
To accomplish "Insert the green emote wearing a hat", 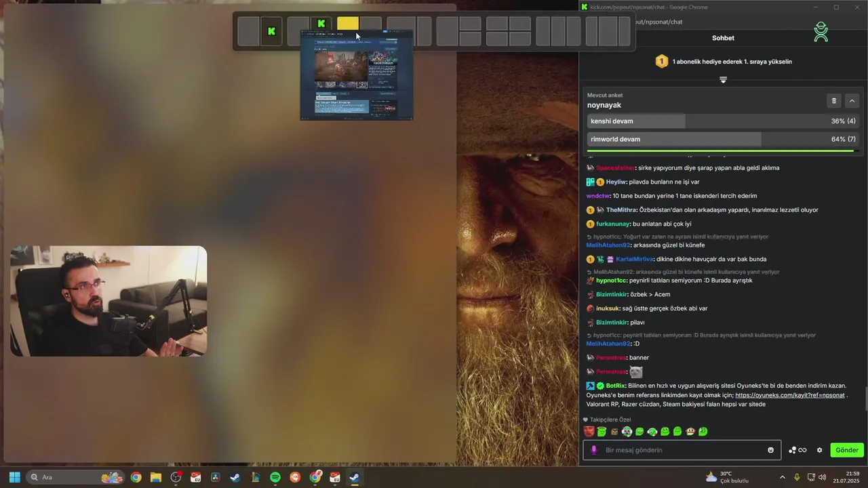I will point(690,431).
